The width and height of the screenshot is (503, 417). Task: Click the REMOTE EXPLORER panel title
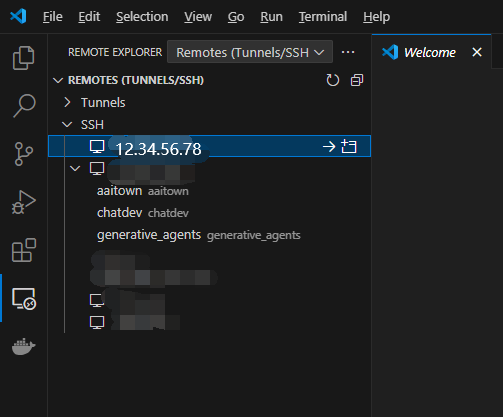point(115,52)
